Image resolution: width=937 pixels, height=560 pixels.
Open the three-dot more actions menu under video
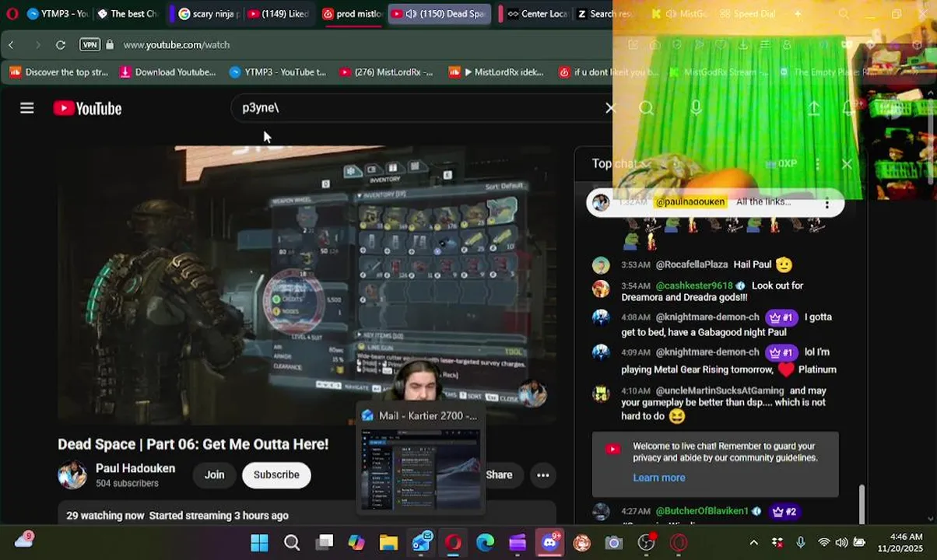coord(543,474)
